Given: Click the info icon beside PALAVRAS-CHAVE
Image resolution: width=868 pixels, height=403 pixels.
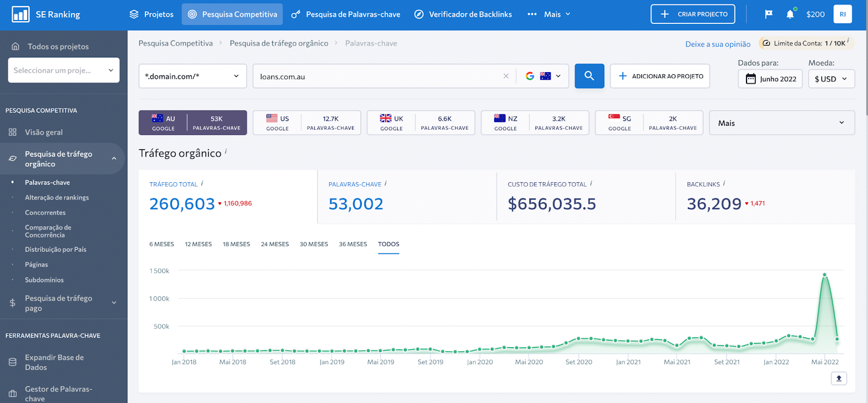Looking at the screenshot, I should (385, 183).
